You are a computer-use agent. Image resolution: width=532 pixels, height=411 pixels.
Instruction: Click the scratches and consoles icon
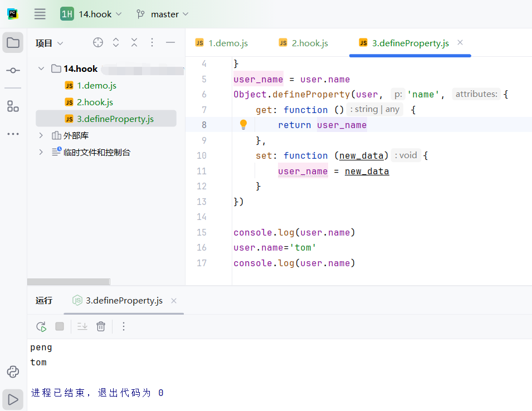(x=56, y=151)
